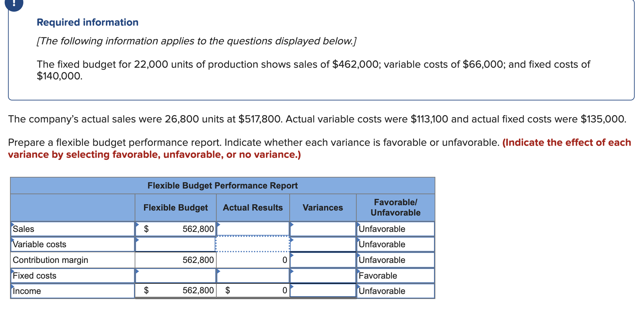The width and height of the screenshot is (644, 323).
Task: Open Contribution margin Favorable/Unfavorable dropdown
Action: click(396, 260)
